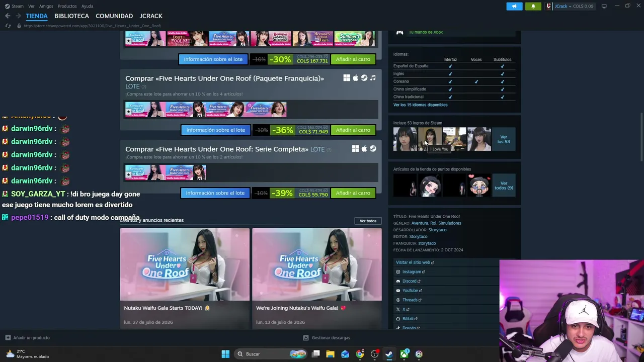Open bundle info for the -39% bundle
The width and height of the screenshot is (644, 362).
[x=215, y=193]
